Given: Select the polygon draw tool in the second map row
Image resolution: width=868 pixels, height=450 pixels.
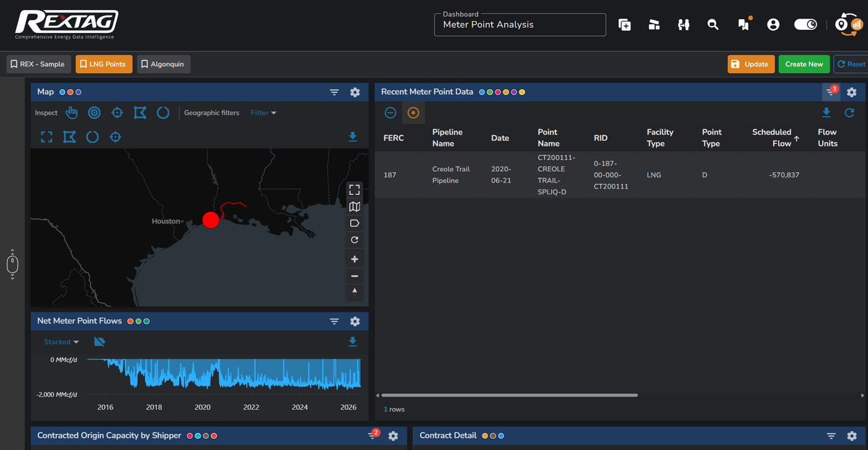Looking at the screenshot, I should [x=69, y=137].
